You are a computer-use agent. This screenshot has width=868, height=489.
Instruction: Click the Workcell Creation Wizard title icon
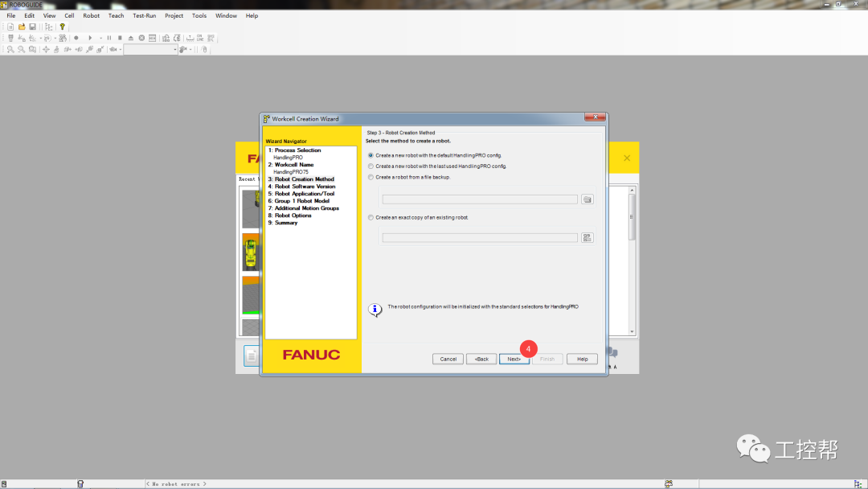point(266,118)
